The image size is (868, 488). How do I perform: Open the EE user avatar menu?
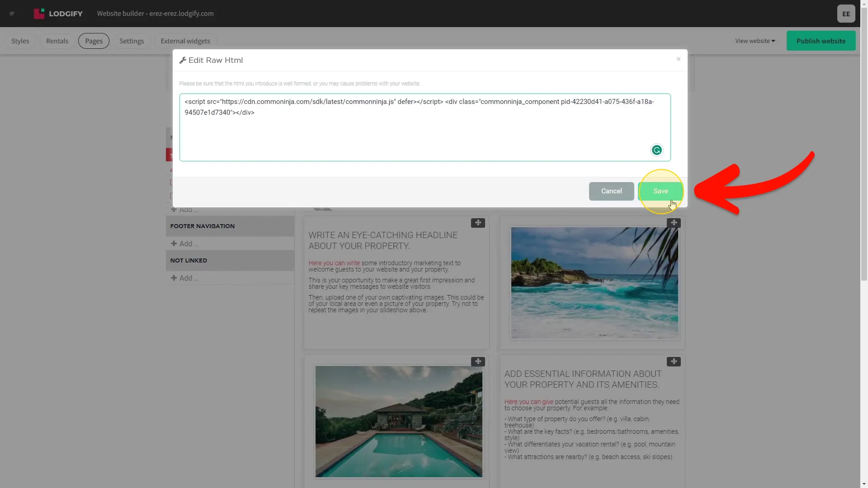coord(846,14)
